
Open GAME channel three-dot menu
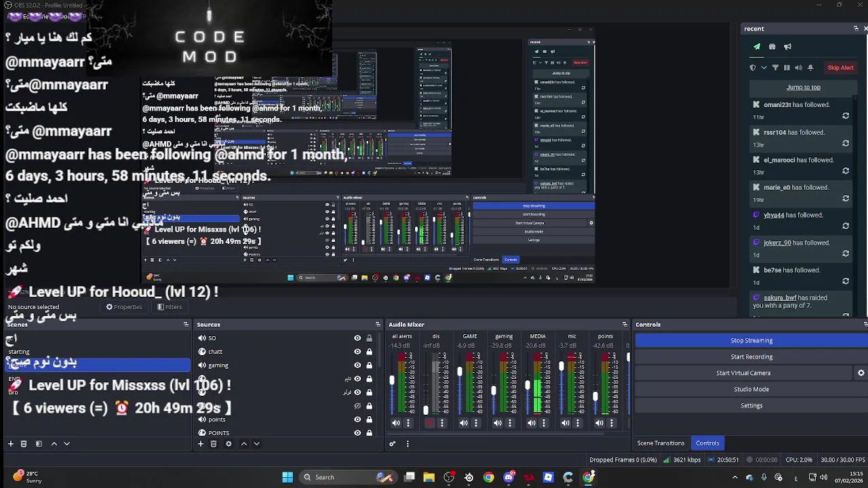pyautogui.click(x=476, y=423)
